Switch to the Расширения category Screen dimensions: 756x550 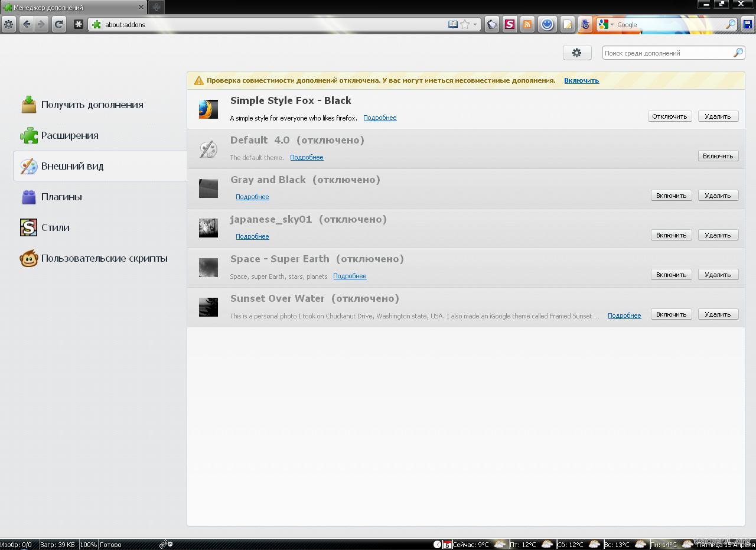click(x=70, y=135)
